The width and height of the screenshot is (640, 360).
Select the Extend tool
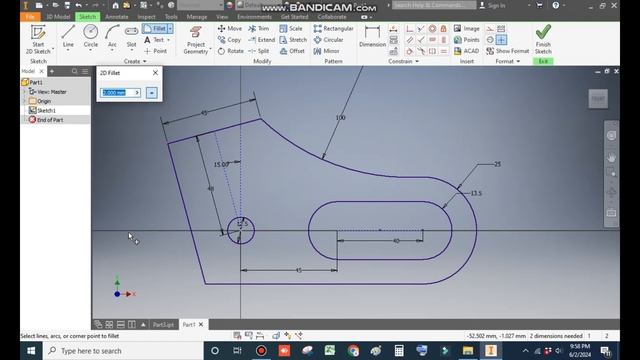click(x=262, y=40)
